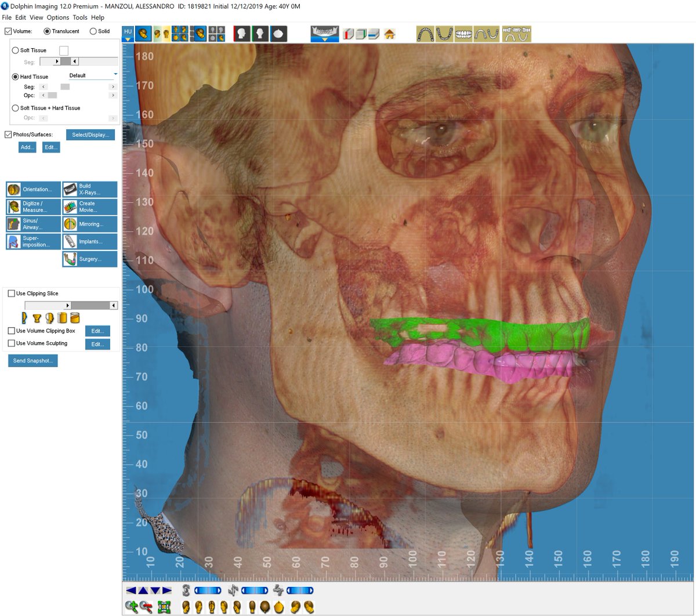The height and width of the screenshot is (616, 696).
Task: Enable Use Volume Clipping Box checkbox
Action: click(12, 331)
